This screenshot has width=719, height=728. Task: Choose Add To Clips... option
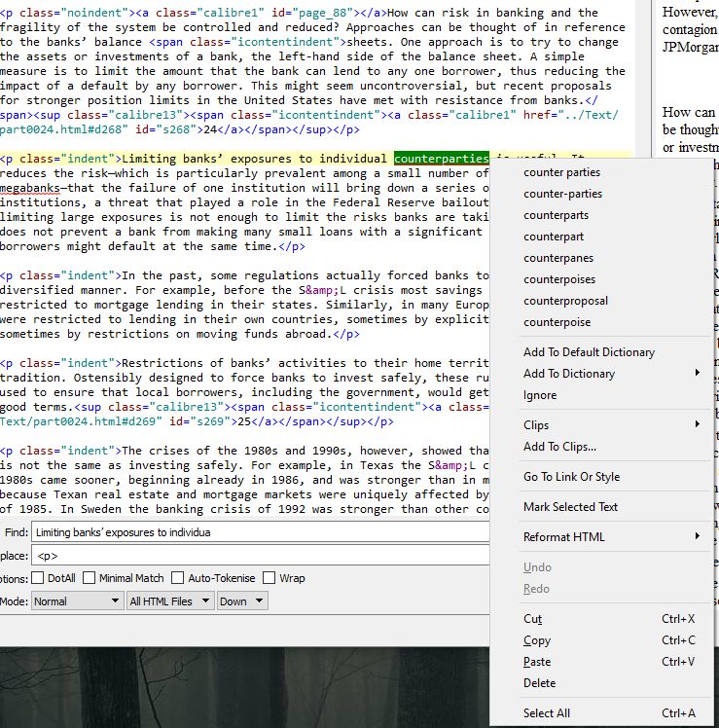coord(559,447)
